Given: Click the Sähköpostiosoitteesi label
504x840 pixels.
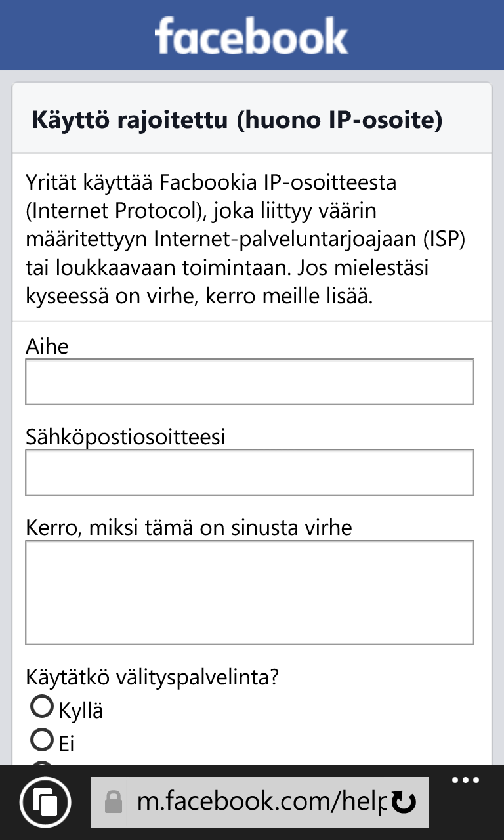Looking at the screenshot, I should [125, 436].
